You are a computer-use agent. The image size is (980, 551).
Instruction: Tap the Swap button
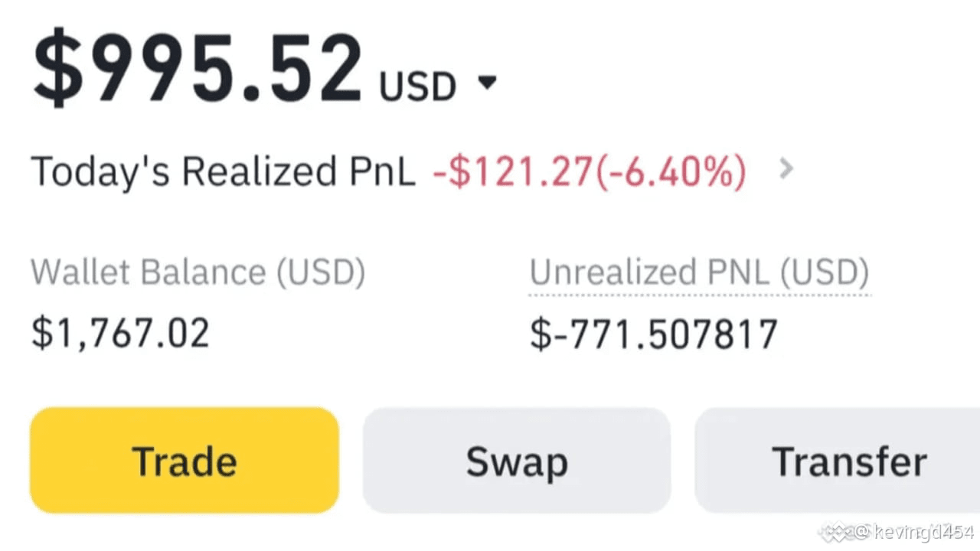click(517, 461)
